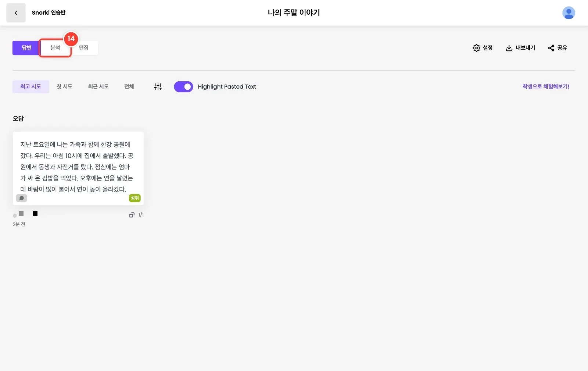Select the 최근 시도 filter
Screen dimensions: 588x371
click(x=98, y=87)
